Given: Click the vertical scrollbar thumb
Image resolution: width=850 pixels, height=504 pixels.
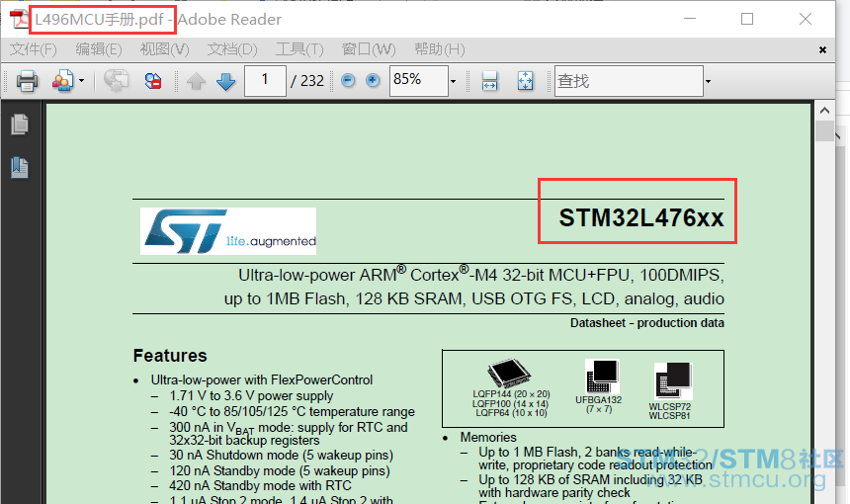Looking at the screenshot, I should click(x=824, y=131).
